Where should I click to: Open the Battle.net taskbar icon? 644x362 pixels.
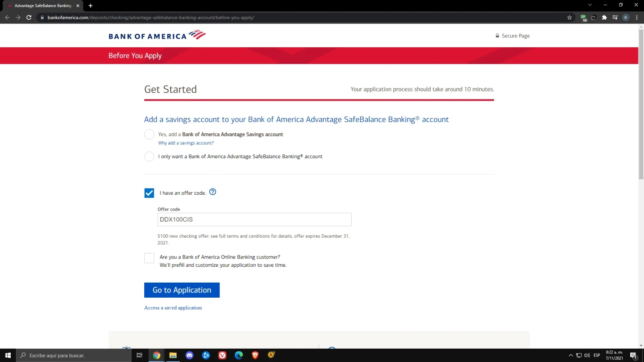coord(206,355)
